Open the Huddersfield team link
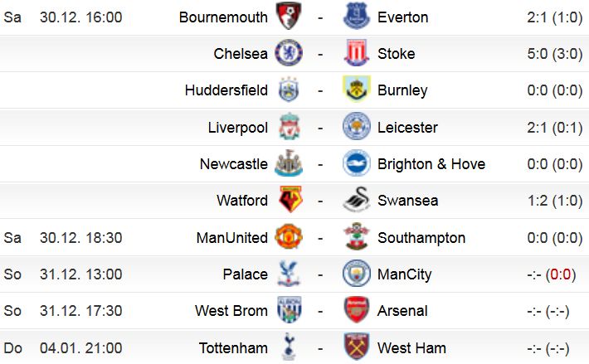The width and height of the screenshot is (589, 364). [226, 90]
